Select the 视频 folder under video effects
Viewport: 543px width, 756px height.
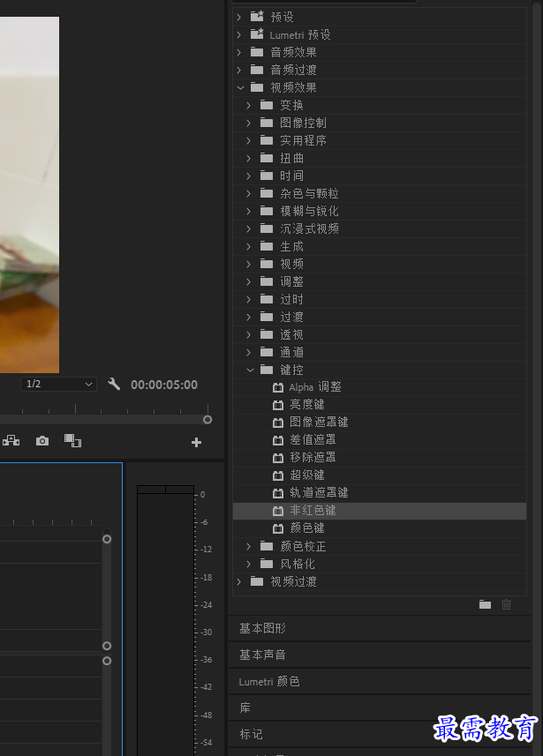pos(380,264)
